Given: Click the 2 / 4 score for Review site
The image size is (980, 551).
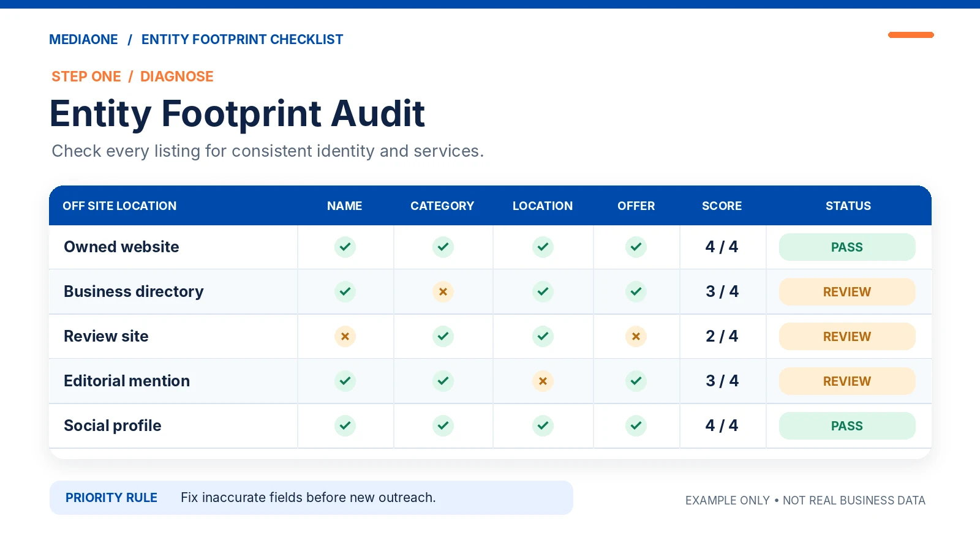Looking at the screenshot, I should pos(722,336).
